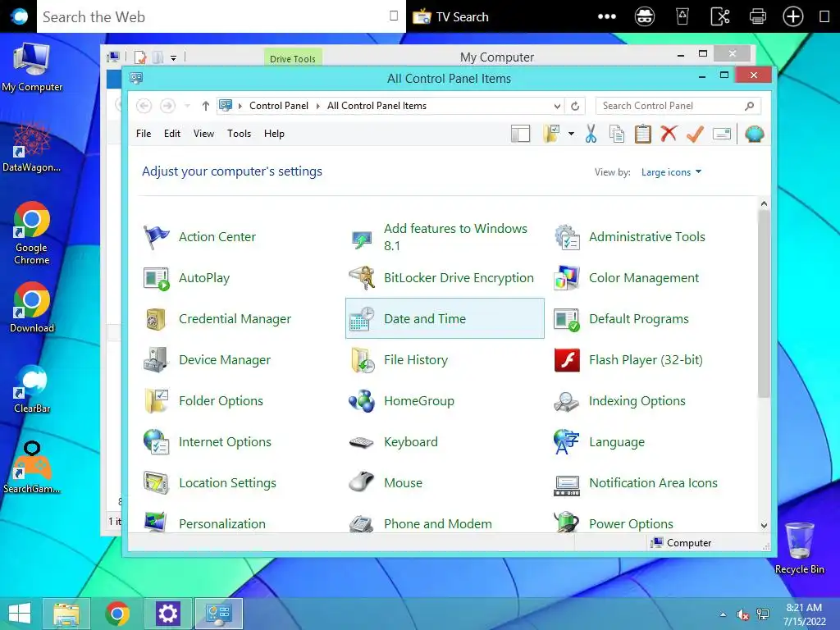Click the folder views toolbar icon

[x=551, y=134]
